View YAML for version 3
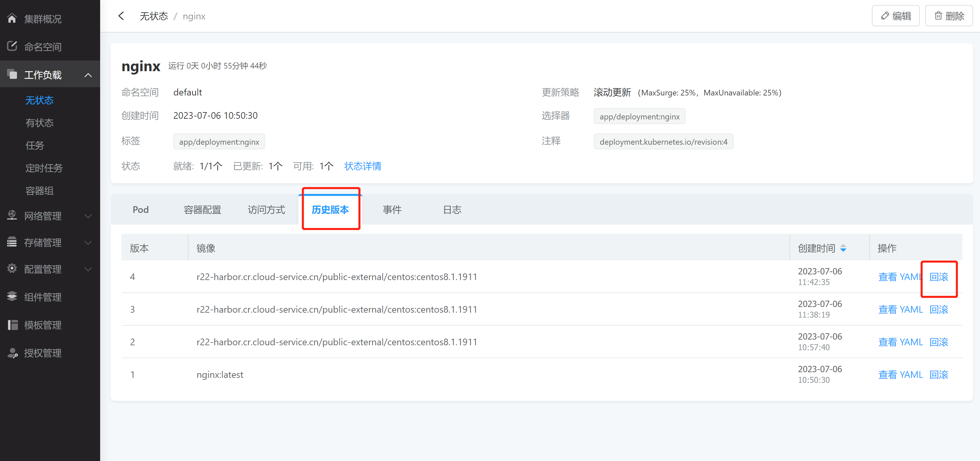Viewport: 980px width, 461px height. [x=900, y=310]
